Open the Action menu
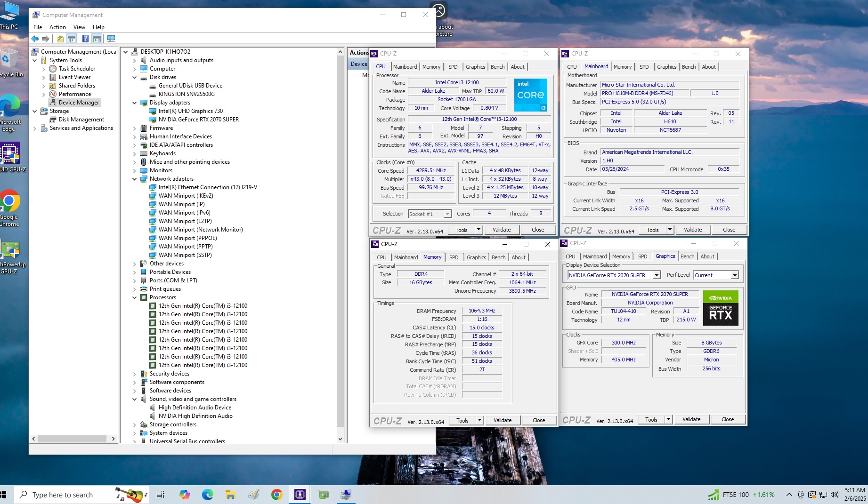Viewport: 868px width, 504px height. pos(57,27)
